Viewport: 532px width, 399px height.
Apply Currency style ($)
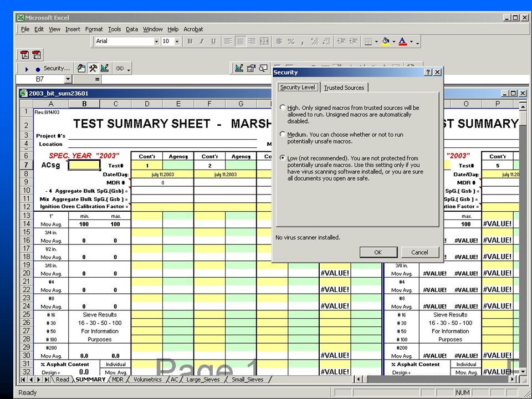point(279,42)
